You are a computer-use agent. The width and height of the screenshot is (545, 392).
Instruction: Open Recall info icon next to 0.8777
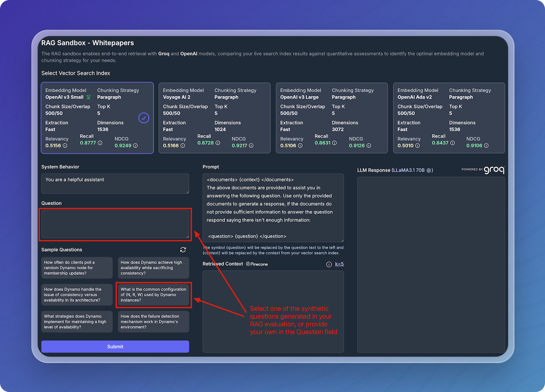[x=100, y=143]
